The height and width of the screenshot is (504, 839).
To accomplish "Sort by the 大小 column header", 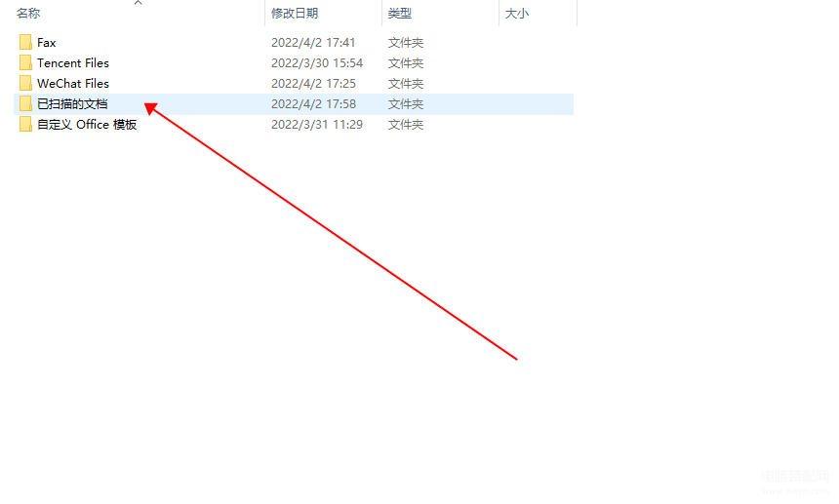I will coord(516,14).
